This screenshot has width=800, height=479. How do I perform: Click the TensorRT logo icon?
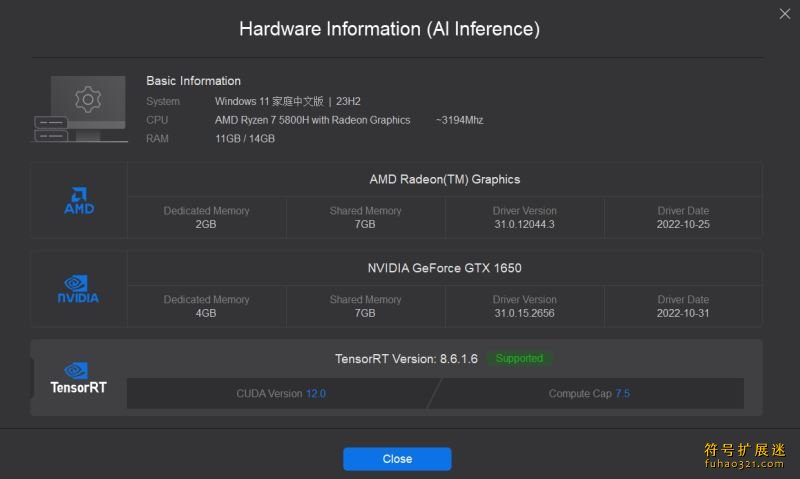click(78, 378)
